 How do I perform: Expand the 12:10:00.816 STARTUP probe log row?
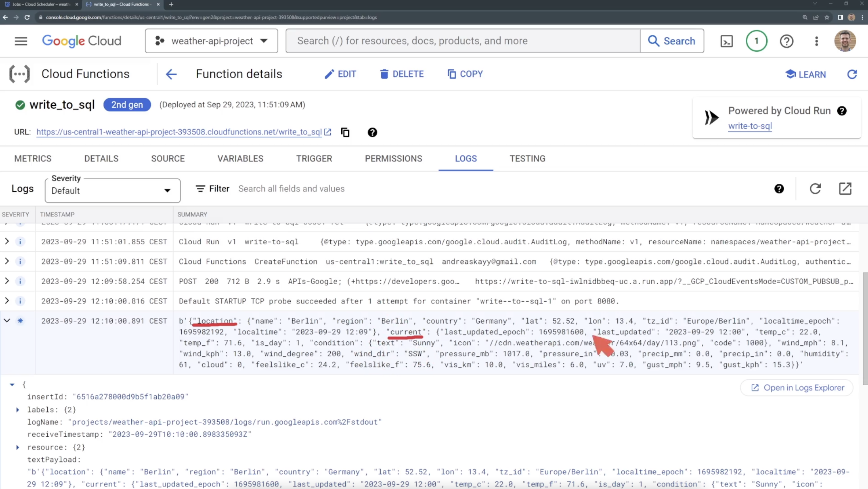pyautogui.click(x=7, y=301)
